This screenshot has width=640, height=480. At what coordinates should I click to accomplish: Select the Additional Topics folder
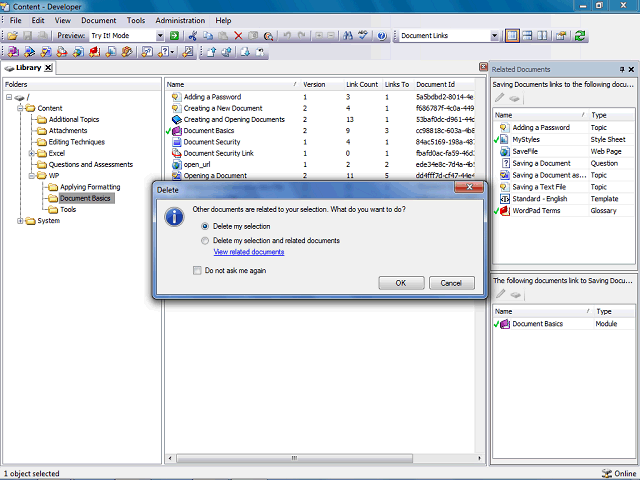click(x=74, y=120)
